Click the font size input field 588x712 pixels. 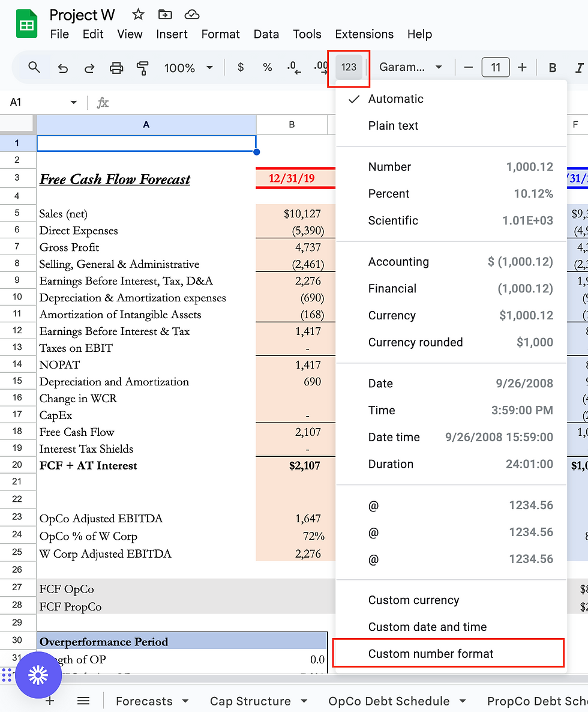coord(495,68)
